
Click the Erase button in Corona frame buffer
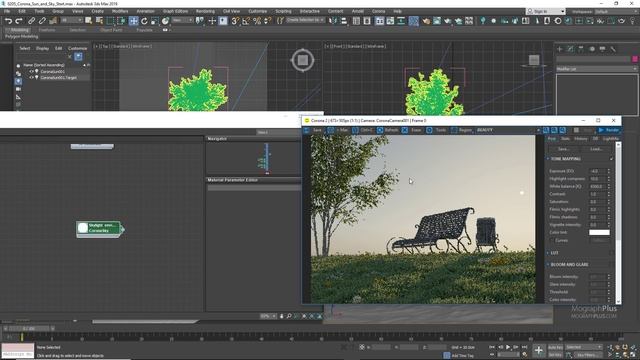[x=412, y=130]
